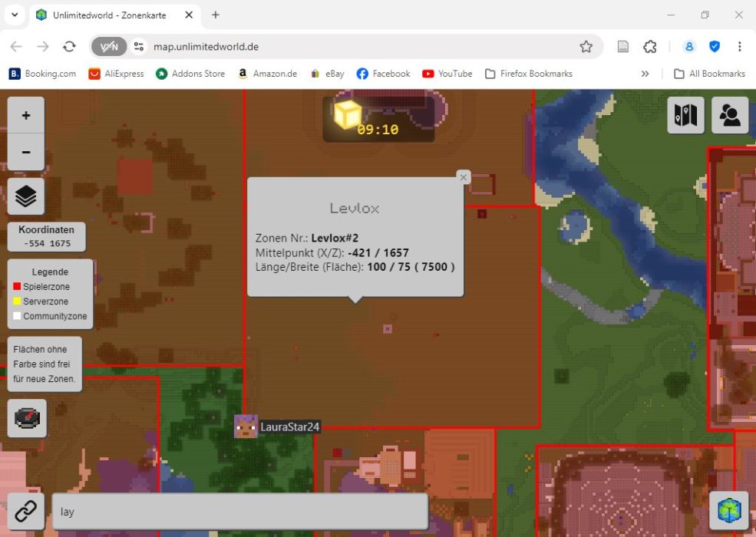Open the eBay bookmark
The width and height of the screenshot is (756, 537).
click(x=328, y=74)
